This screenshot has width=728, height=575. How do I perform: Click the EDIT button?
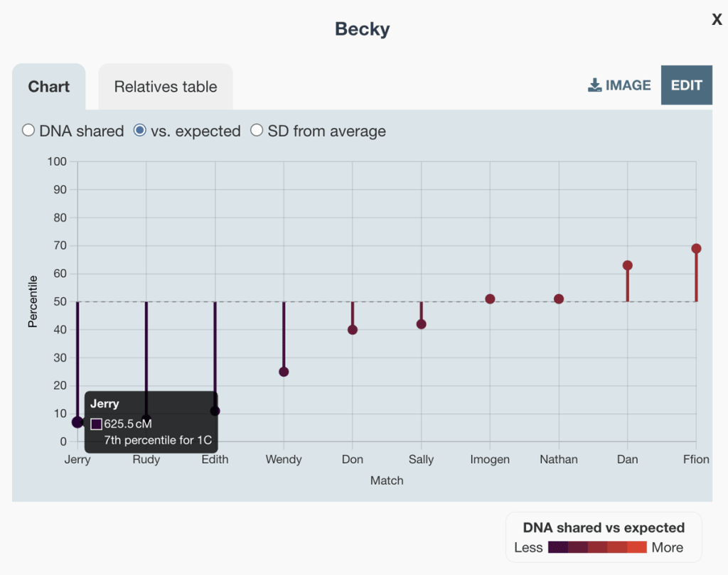coord(686,85)
